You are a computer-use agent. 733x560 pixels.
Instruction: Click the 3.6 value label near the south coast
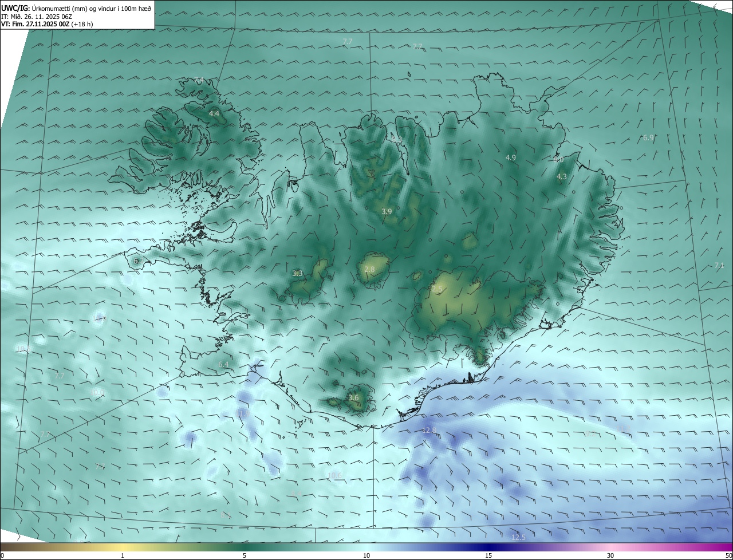click(353, 397)
